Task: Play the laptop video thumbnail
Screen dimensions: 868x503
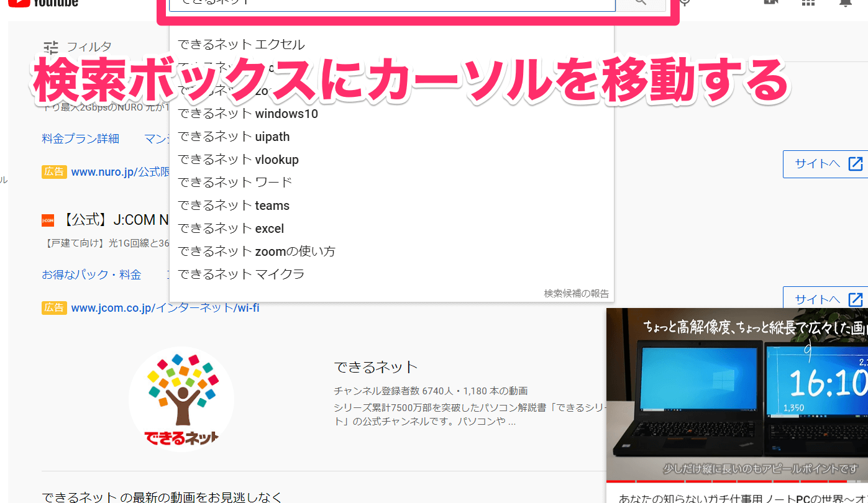Action: [737, 395]
